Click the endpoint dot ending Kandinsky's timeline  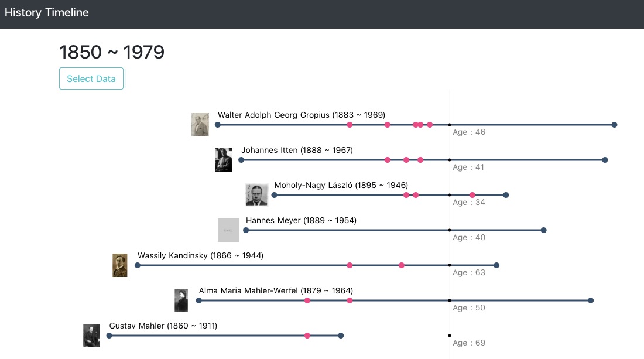coord(496,265)
